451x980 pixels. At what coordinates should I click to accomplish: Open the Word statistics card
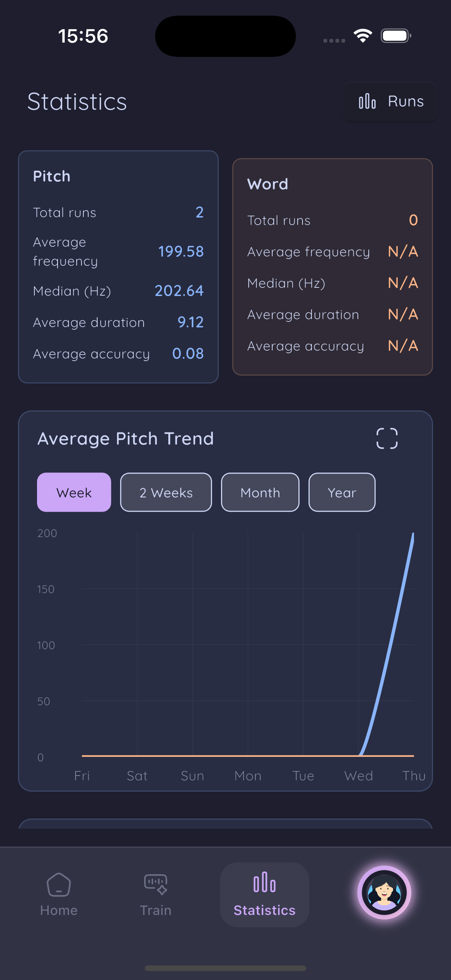332,266
